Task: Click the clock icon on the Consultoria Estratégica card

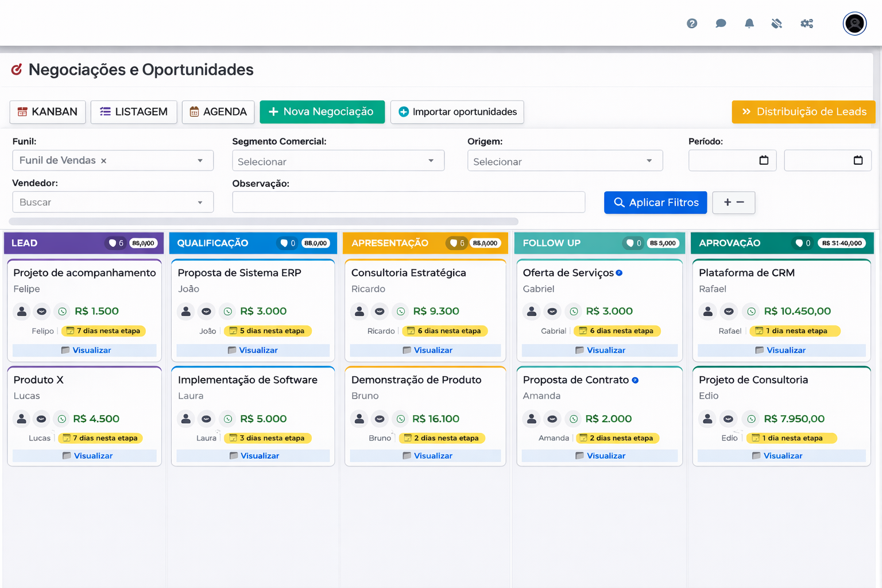Action: pyautogui.click(x=400, y=311)
